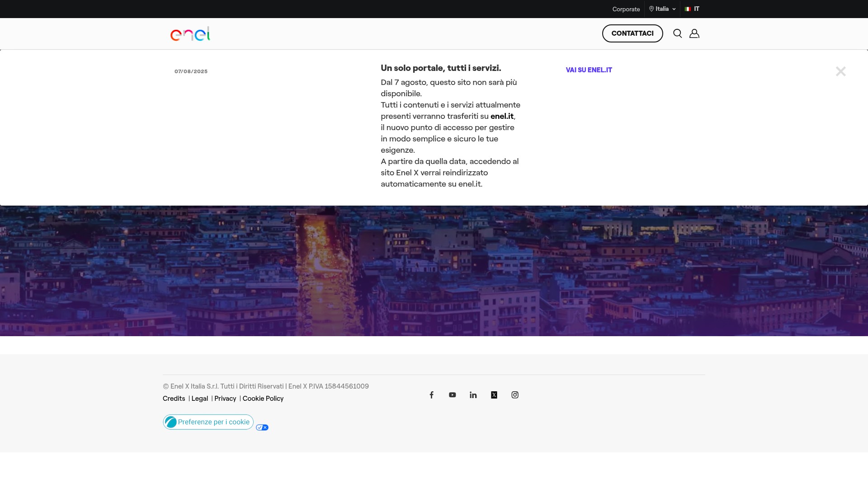The width and height of the screenshot is (868, 488).
Task: Click the heading Un solo portale, tutti i servizi.
Action: (441, 68)
